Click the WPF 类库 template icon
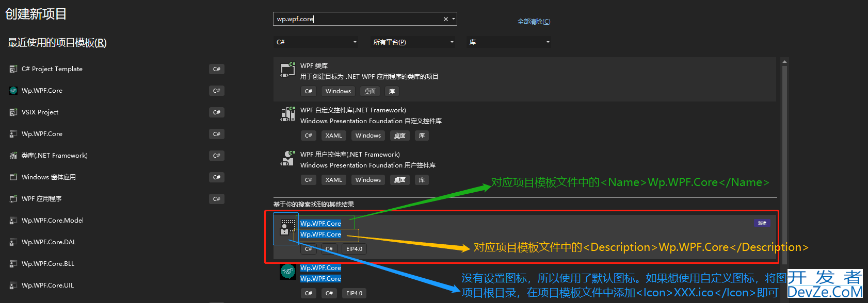868x303 pixels. (x=287, y=70)
